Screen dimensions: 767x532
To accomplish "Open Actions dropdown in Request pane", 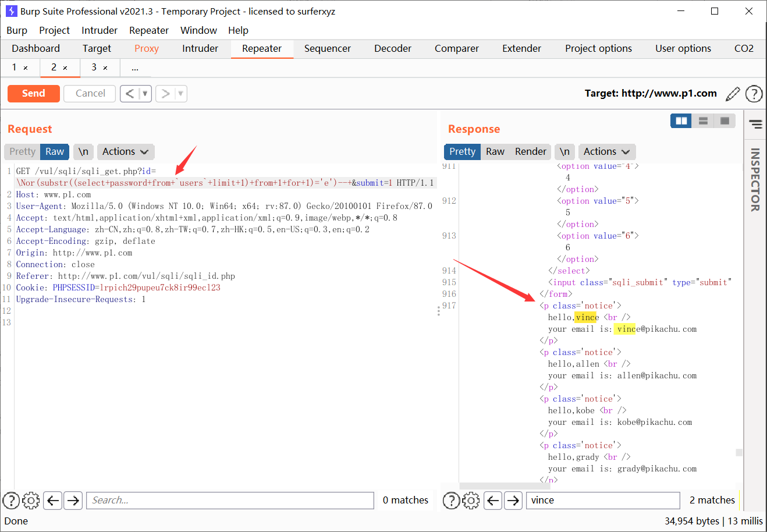I will click(125, 151).
